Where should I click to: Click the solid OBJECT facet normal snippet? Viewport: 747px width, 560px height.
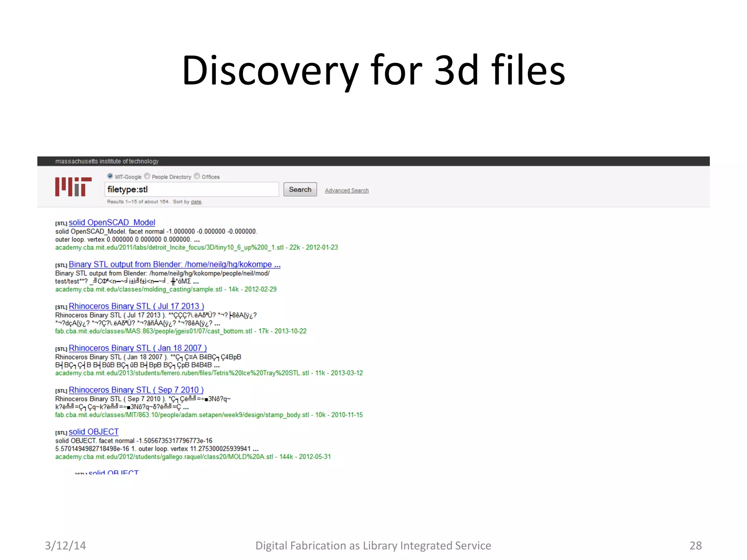[x=157, y=445]
